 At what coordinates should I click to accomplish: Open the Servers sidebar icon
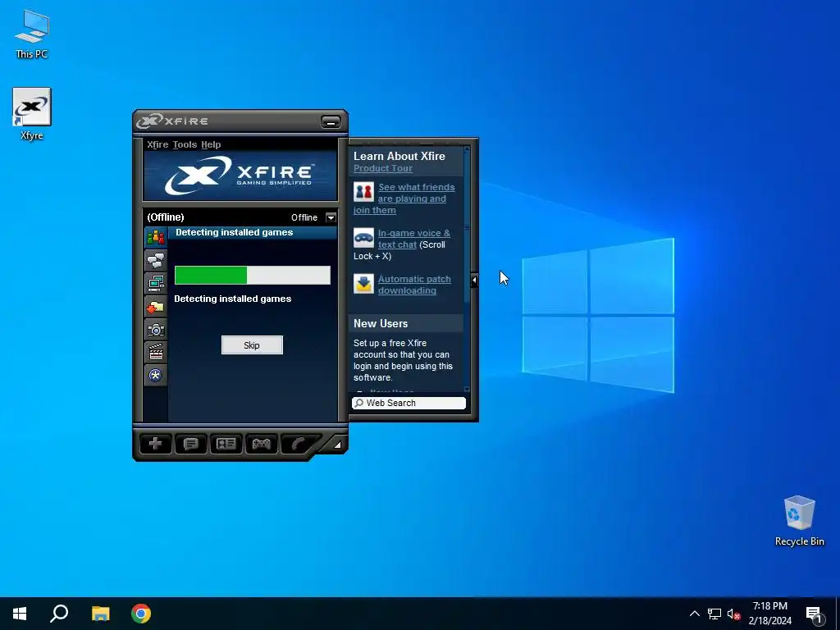[155, 283]
